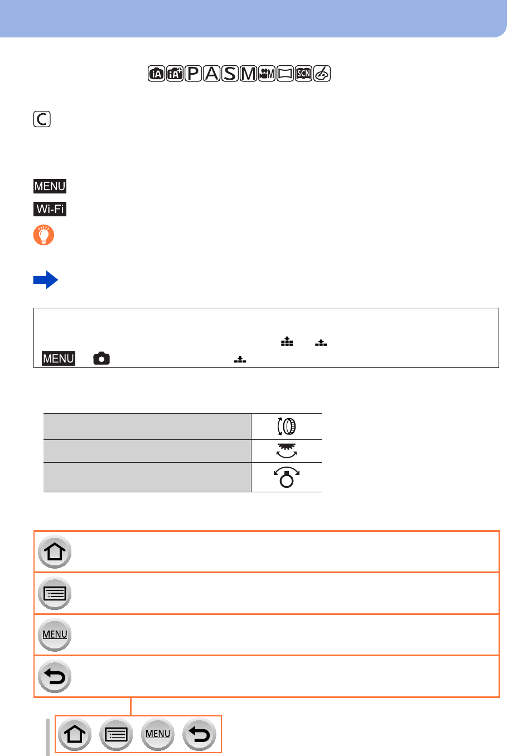Select the Intelligent Auto Plus (iA+) mode icon
This screenshot has height=756, width=532.
pos(175,74)
